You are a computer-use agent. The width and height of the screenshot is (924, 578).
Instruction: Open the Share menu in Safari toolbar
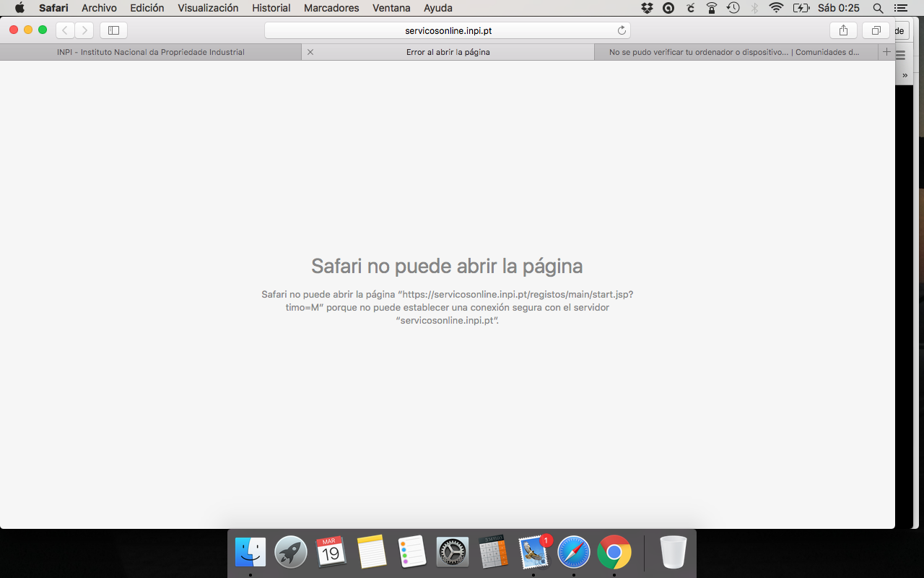(x=843, y=30)
